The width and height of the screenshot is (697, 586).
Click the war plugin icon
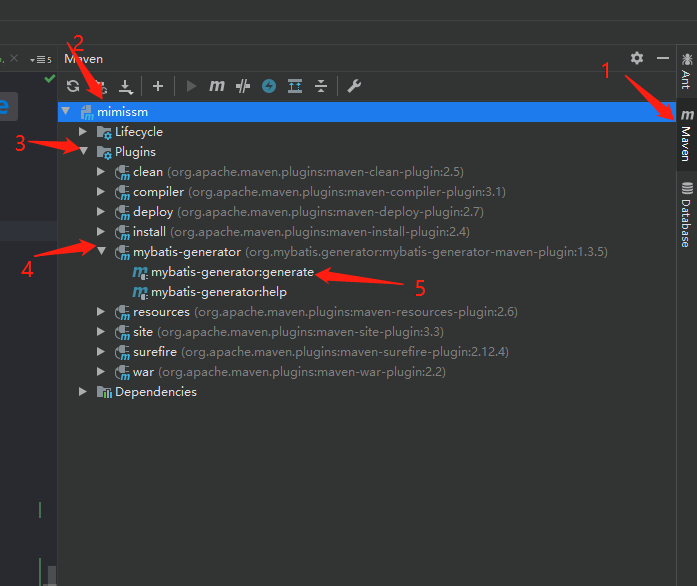122,372
